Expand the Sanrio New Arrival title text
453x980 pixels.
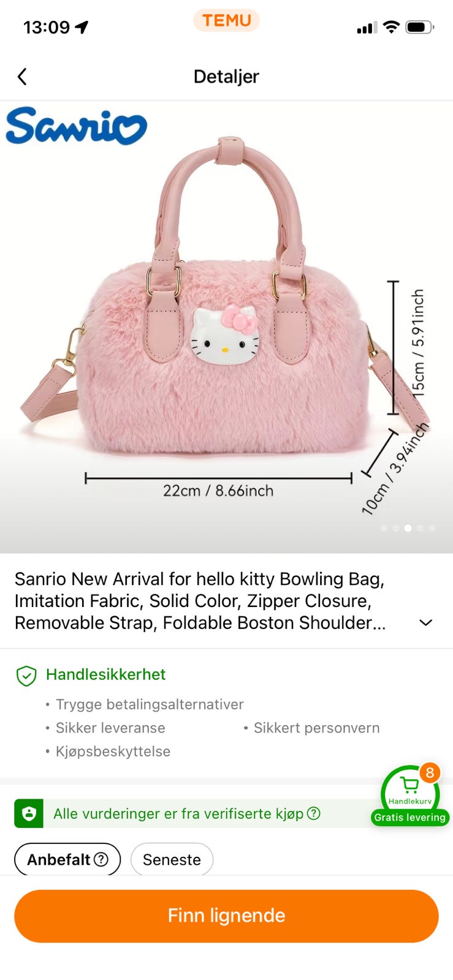click(200, 601)
